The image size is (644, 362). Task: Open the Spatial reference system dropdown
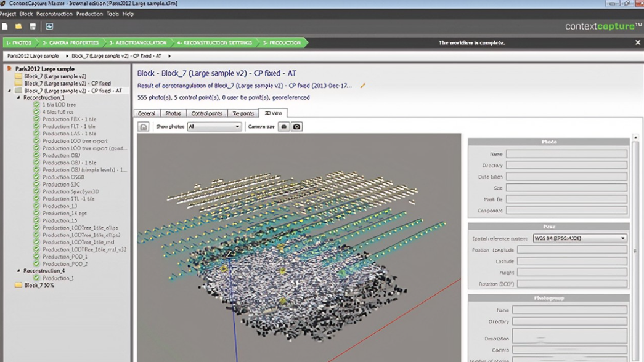tap(579, 238)
